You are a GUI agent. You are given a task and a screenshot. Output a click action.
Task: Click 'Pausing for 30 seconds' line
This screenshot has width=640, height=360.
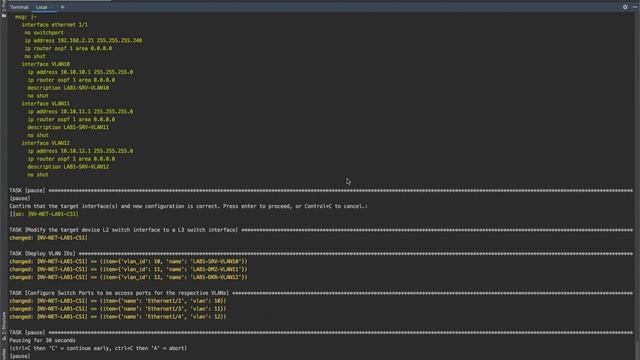tap(42, 340)
